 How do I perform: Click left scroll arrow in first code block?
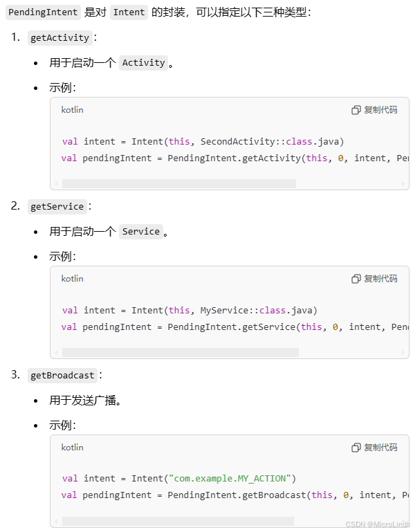click(56, 183)
